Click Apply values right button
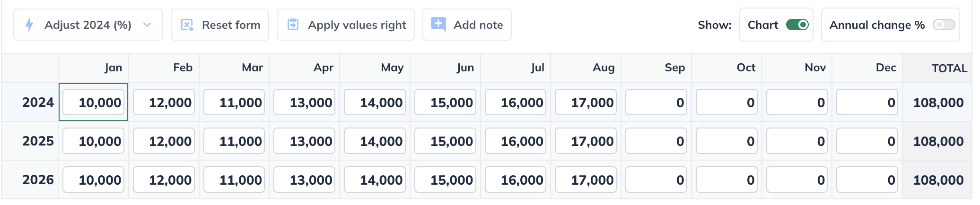980x205 pixels. (346, 25)
